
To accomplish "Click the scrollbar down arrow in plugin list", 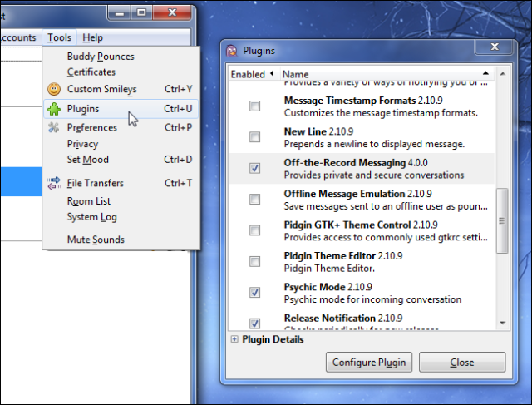I will (x=502, y=323).
